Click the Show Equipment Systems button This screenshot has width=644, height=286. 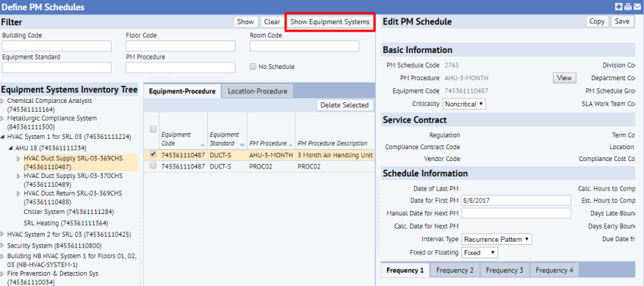330,22
